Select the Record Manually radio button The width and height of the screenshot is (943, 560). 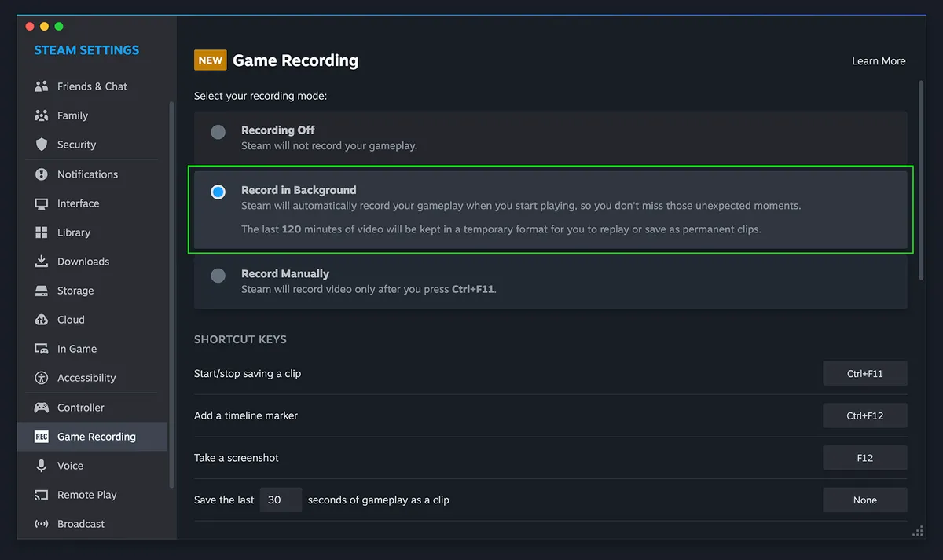click(x=218, y=276)
